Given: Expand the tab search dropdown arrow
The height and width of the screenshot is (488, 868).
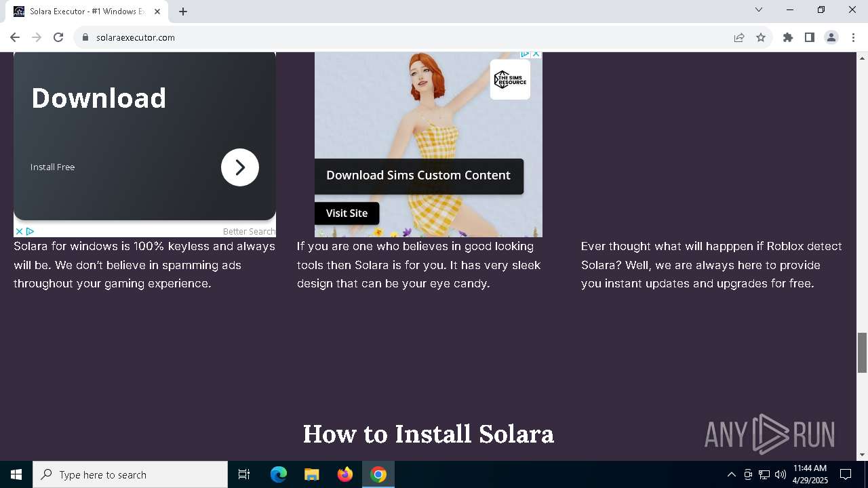Looking at the screenshot, I should 759,10.
